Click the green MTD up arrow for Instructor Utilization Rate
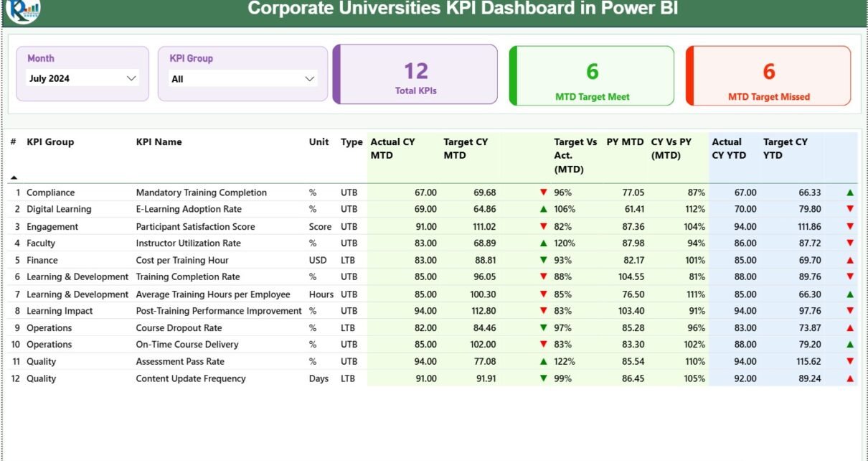The height and width of the screenshot is (461, 868). pyautogui.click(x=543, y=243)
